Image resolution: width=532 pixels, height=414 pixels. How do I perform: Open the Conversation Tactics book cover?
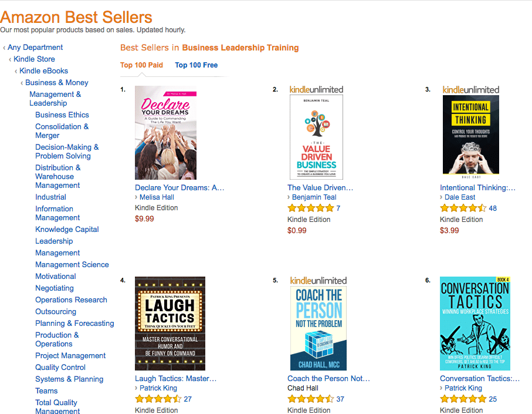(475, 324)
